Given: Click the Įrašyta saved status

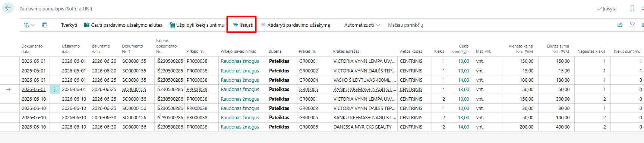Looking at the screenshot, I should point(607,9).
